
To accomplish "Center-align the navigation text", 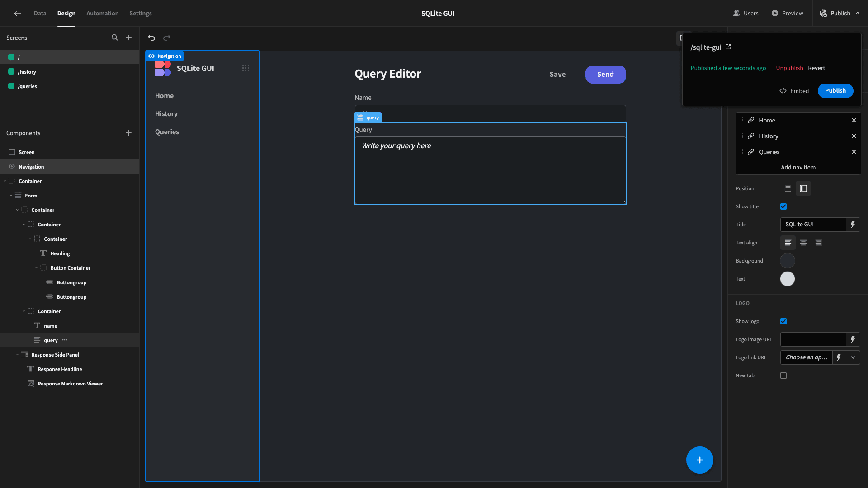I will 803,243.
